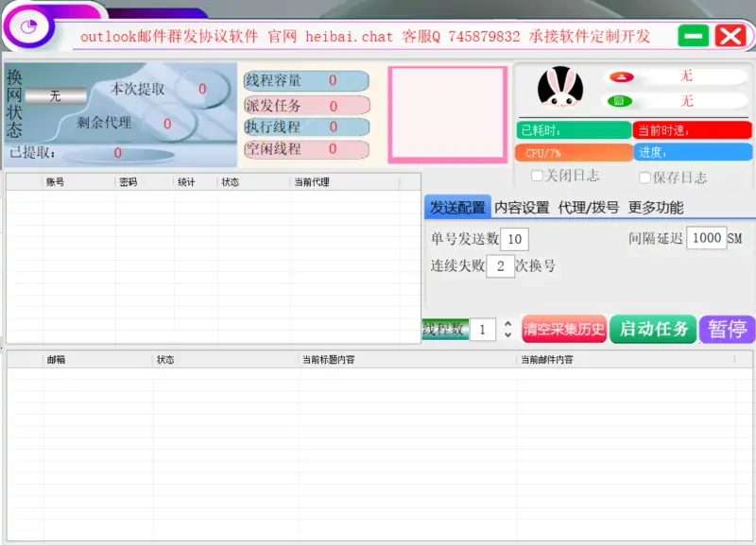Click the red account badge icon

pyautogui.click(x=622, y=77)
